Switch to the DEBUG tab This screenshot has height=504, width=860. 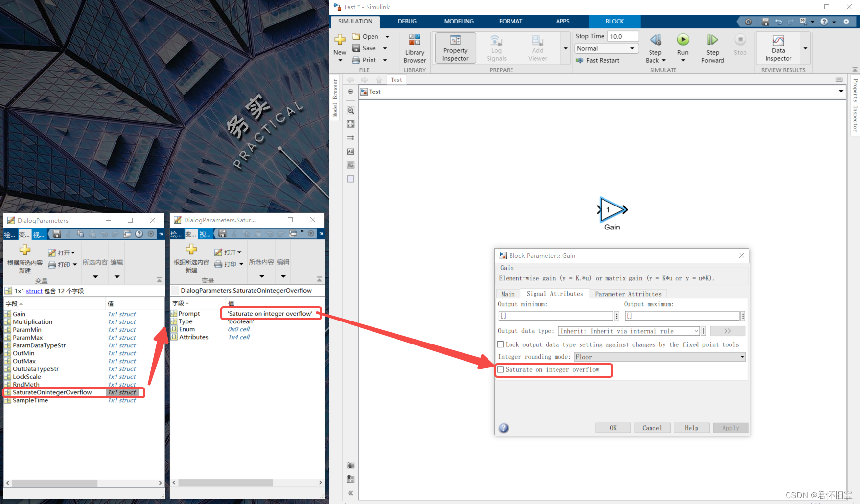407,21
